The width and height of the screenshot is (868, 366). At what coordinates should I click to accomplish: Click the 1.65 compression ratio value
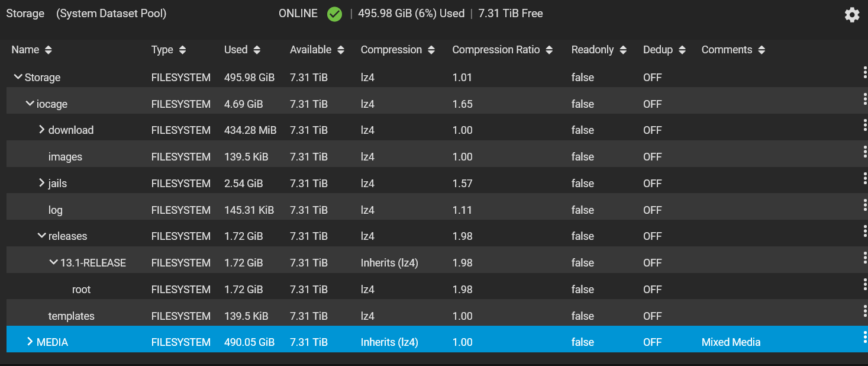463,104
